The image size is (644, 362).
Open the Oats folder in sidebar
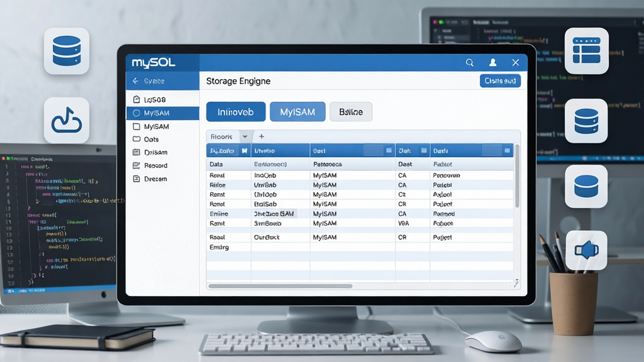pos(163,139)
